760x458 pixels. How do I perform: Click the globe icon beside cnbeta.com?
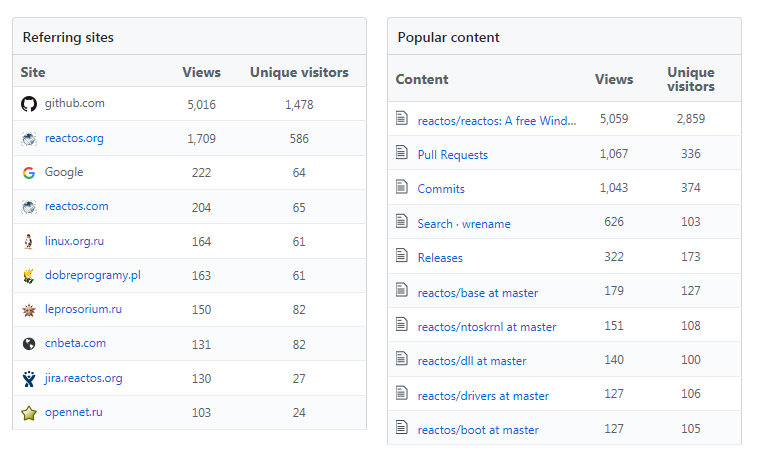(x=29, y=344)
